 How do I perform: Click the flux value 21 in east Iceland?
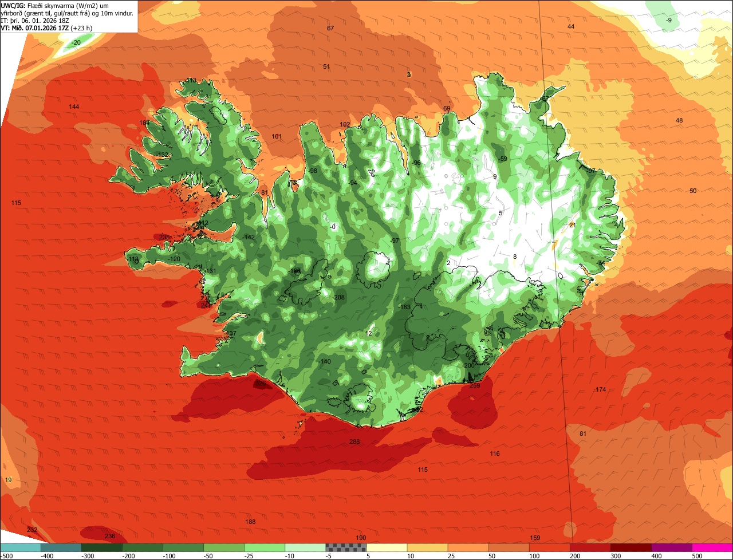(x=572, y=225)
